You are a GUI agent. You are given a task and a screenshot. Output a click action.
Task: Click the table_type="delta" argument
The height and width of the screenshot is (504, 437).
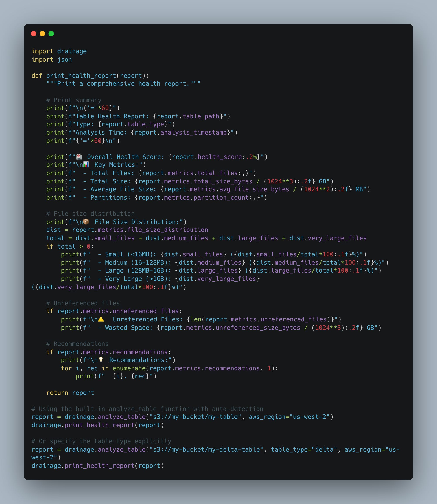[304, 449]
